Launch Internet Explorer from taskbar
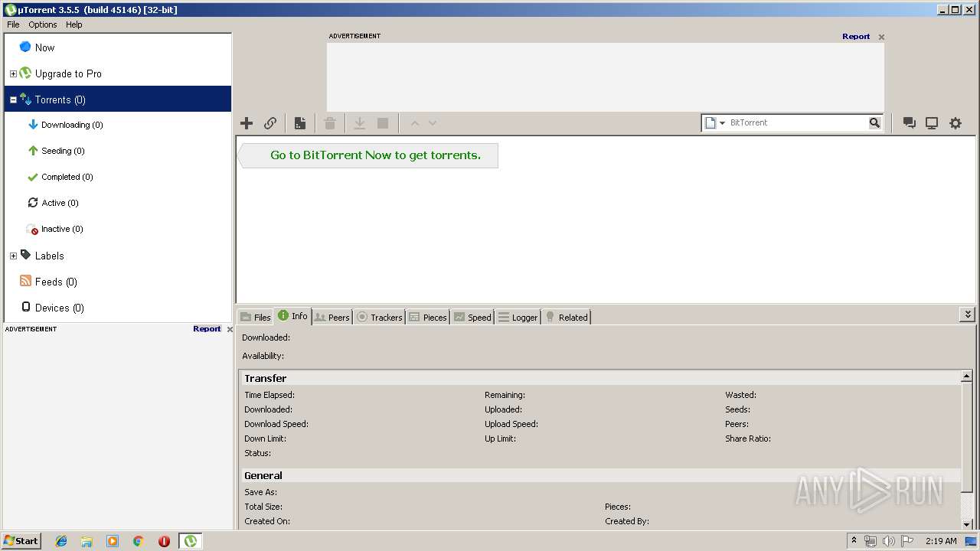980x551 pixels. (61, 541)
